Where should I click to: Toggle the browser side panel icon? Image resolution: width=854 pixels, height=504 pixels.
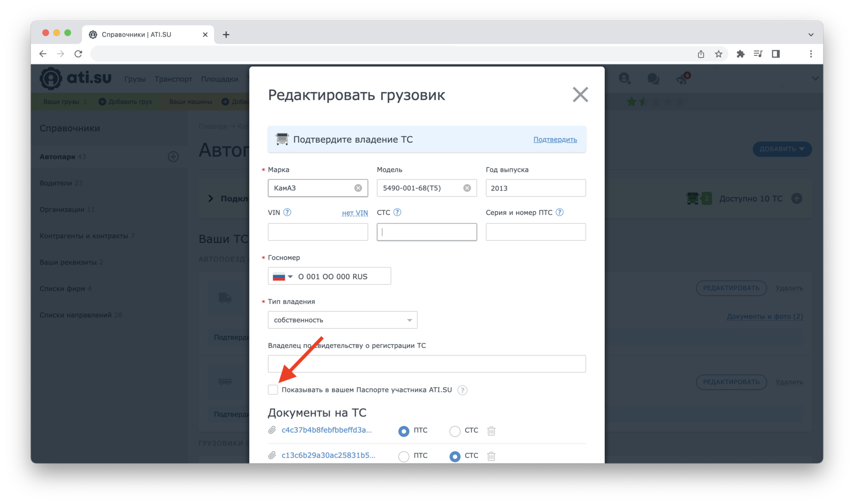pos(776,54)
